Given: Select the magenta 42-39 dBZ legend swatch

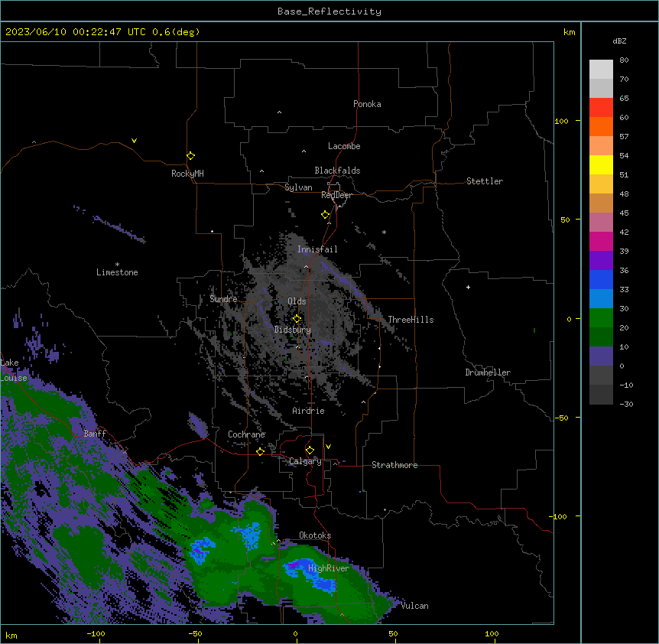Looking at the screenshot, I should point(601,241).
